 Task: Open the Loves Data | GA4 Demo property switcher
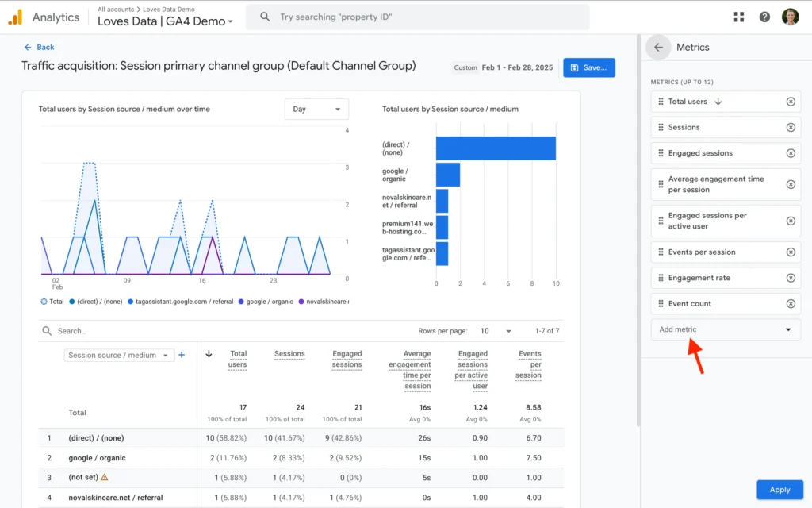click(164, 22)
